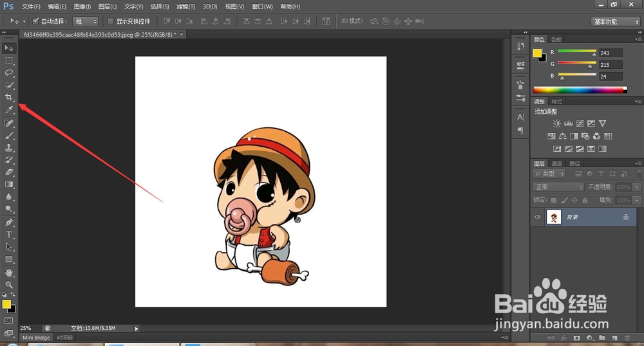
Task: Open the workspace switcher dropdown
Action: [616, 22]
